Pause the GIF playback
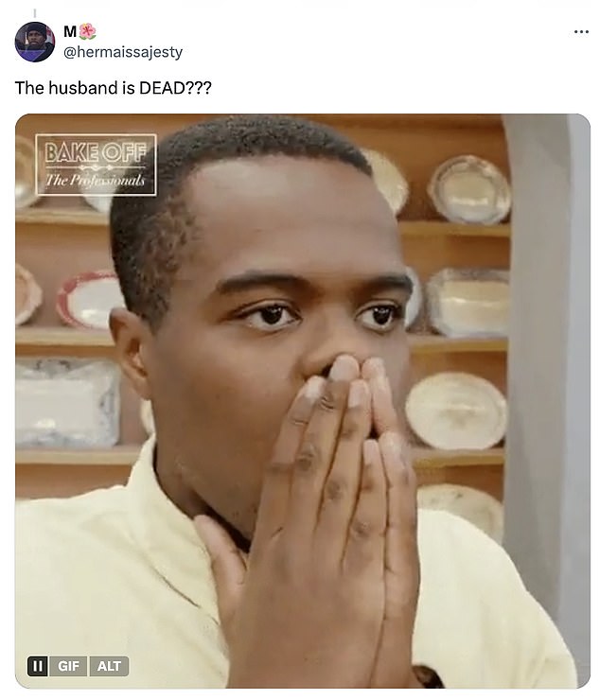Image resolution: width=600 pixels, height=700 pixels. pyautogui.click(x=38, y=666)
